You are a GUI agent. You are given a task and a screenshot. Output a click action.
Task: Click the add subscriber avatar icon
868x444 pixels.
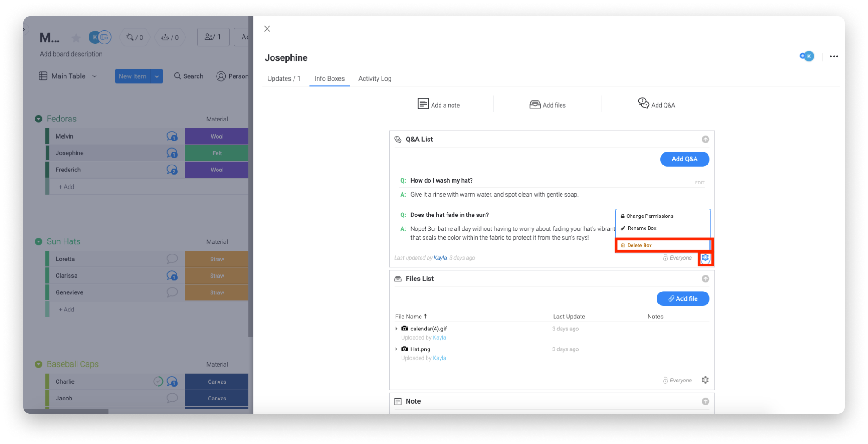807,56
